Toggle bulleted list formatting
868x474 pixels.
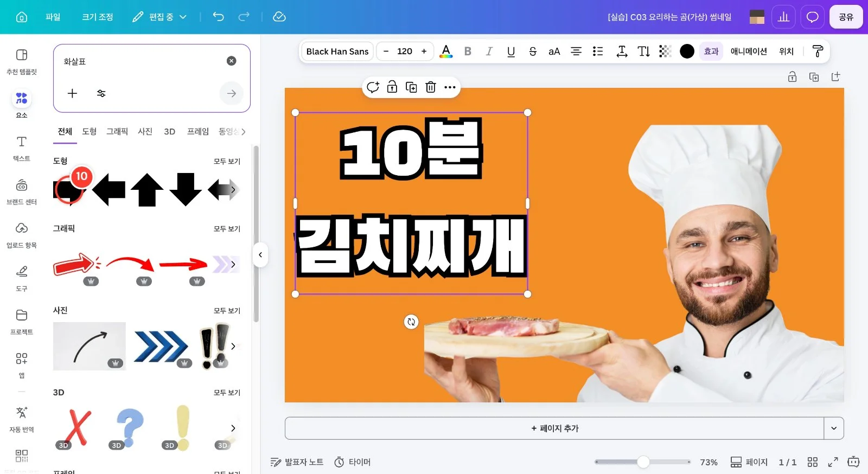tap(598, 52)
